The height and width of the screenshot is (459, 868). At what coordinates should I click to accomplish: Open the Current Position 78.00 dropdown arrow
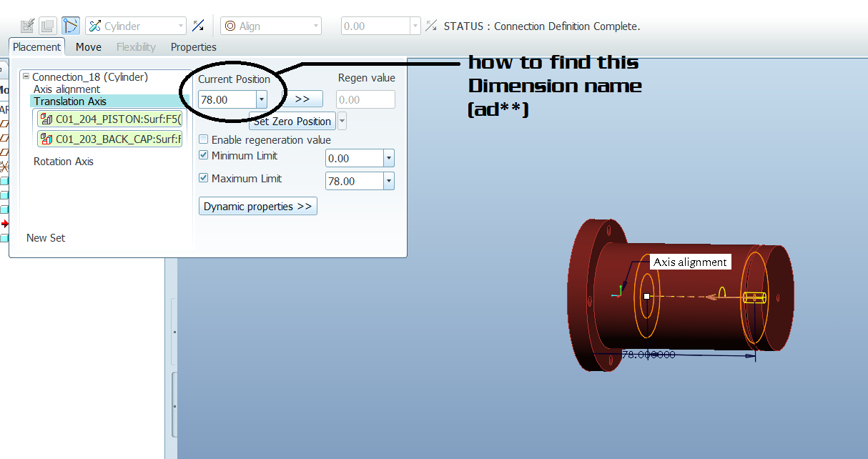[x=261, y=99]
